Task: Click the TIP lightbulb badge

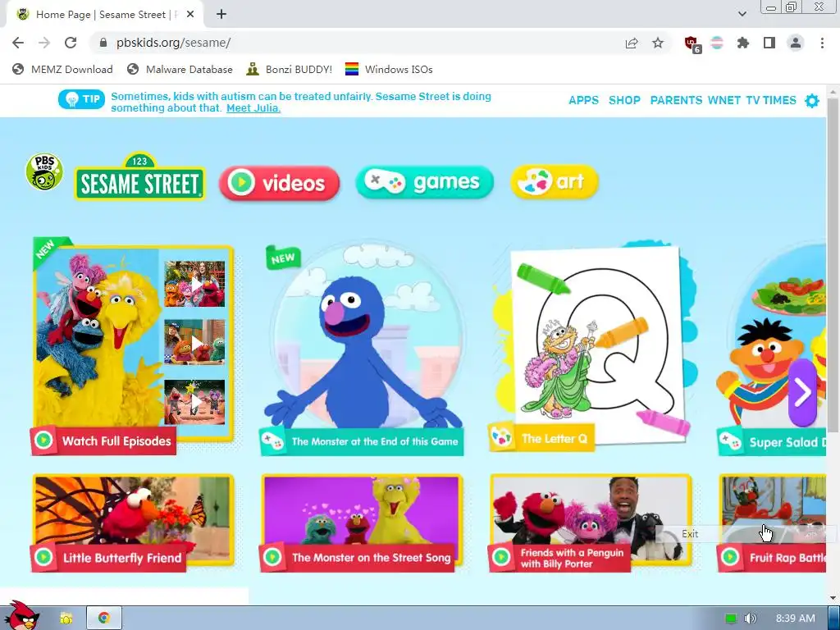Action: coord(81,99)
